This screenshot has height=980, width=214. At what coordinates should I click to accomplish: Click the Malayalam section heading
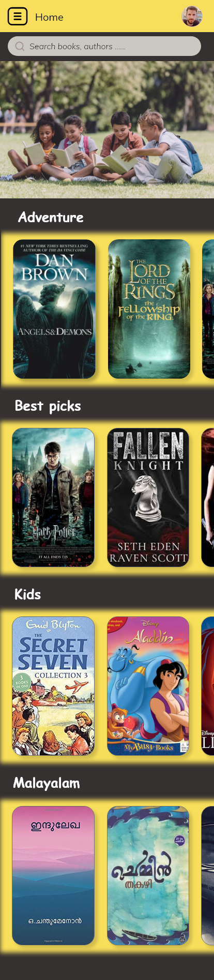coord(47,783)
